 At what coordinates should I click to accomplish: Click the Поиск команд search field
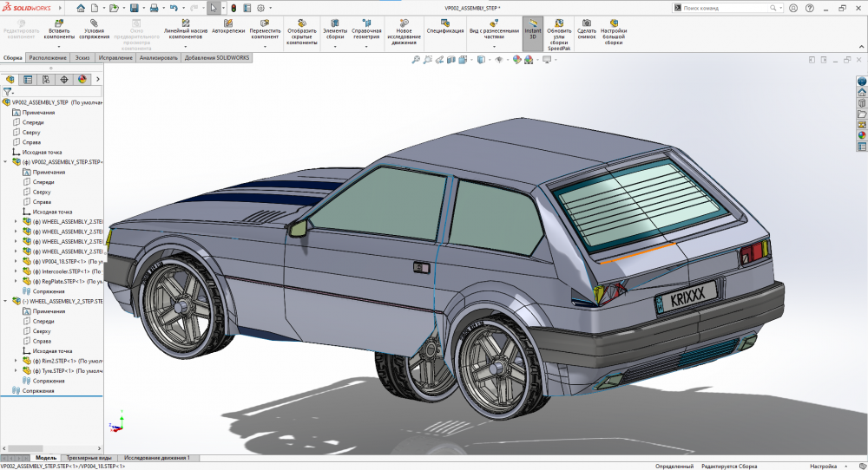pyautogui.click(x=720, y=8)
